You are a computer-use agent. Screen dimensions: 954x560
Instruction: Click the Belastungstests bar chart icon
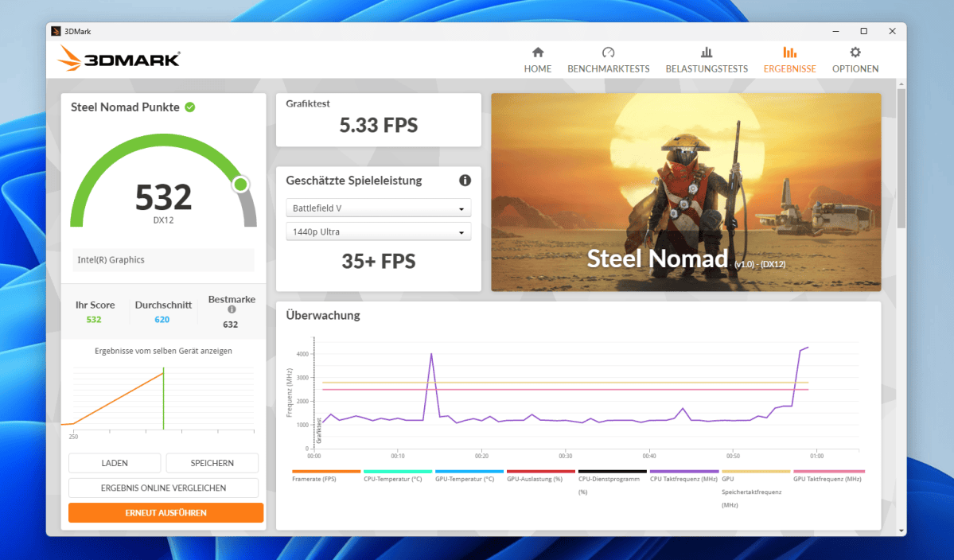(x=707, y=52)
